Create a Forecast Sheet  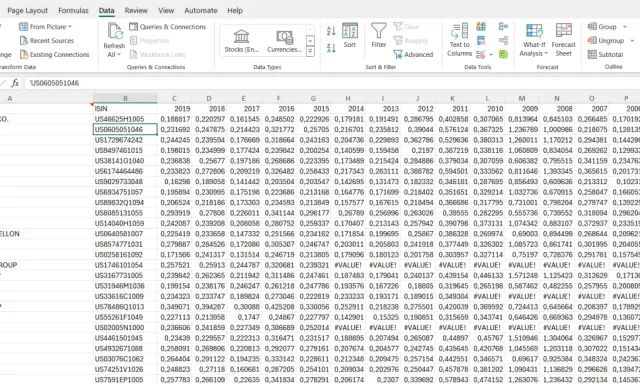point(563,40)
